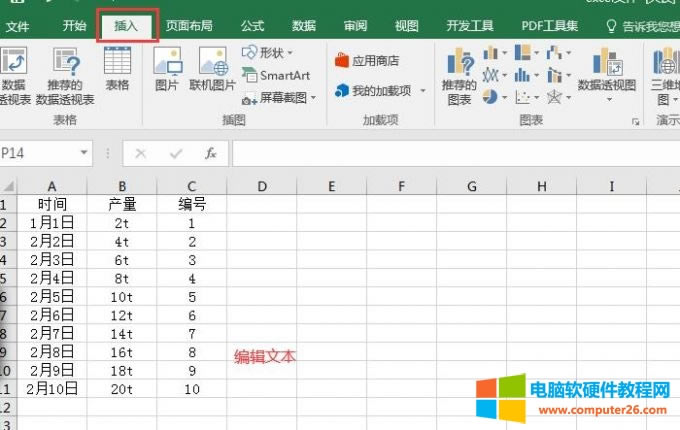
Task: Click 推荐的图表 recommended charts
Action: coord(459,77)
